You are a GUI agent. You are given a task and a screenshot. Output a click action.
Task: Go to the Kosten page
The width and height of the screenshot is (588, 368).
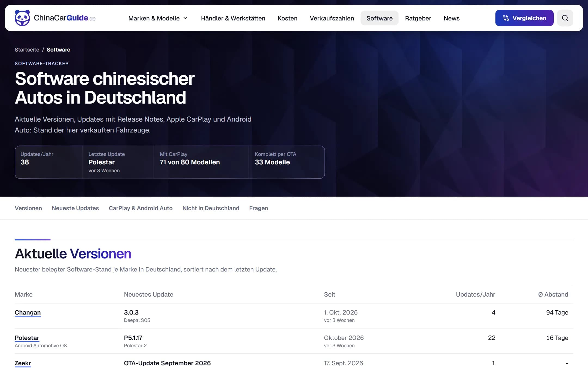(x=287, y=18)
